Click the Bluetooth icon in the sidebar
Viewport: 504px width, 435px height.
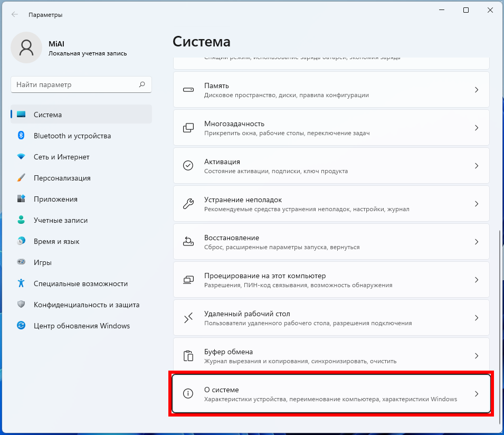(x=21, y=136)
